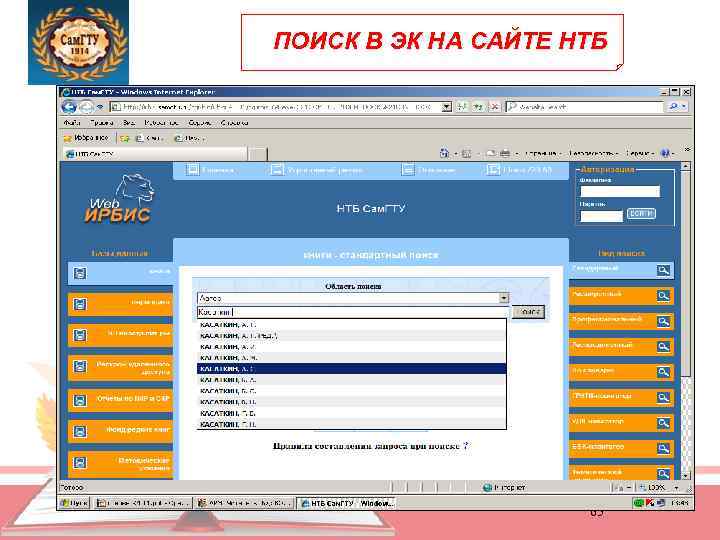Click magnifier on Стандартный search type

[663, 270]
